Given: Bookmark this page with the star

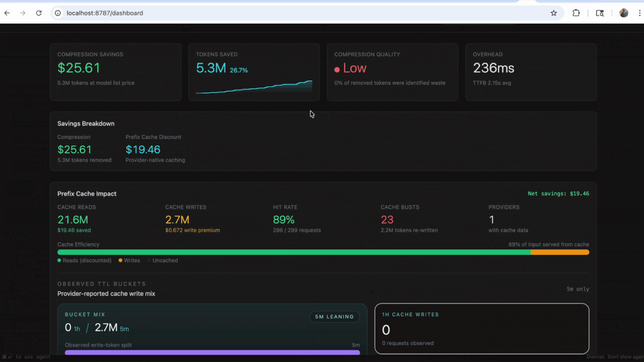Looking at the screenshot, I should click(x=554, y=13).
